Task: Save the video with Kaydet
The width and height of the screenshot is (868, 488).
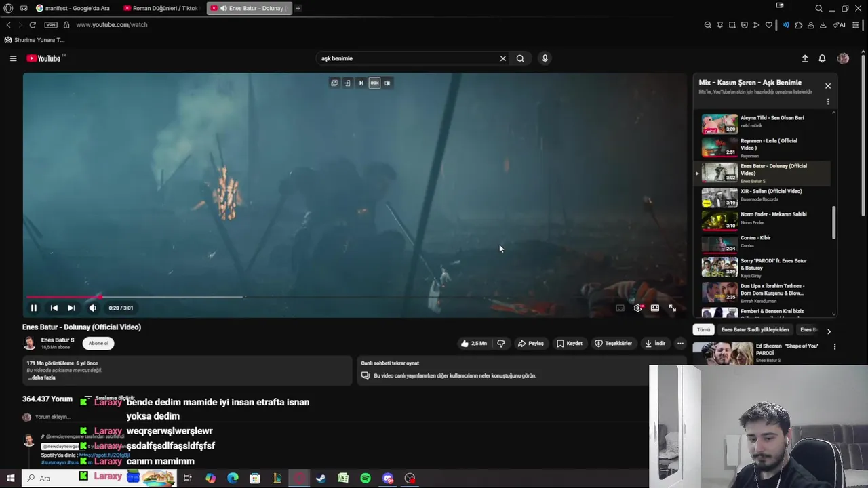Action: [x=570, y=344]
